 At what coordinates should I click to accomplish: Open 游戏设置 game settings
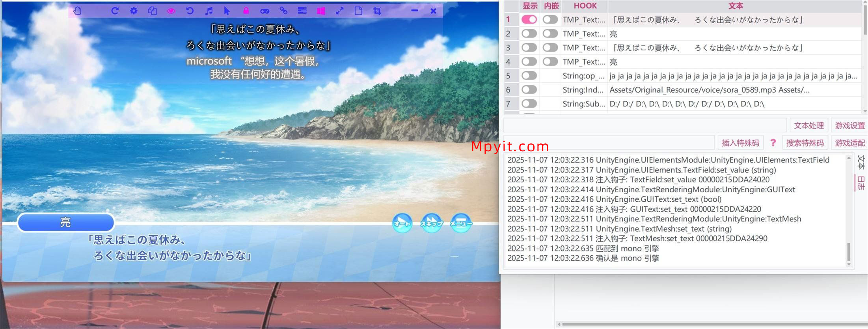tap(850, 125)
